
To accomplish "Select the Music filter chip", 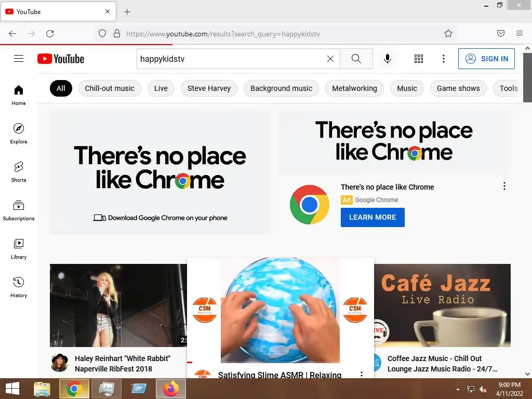I will click(x=407, y=88).
